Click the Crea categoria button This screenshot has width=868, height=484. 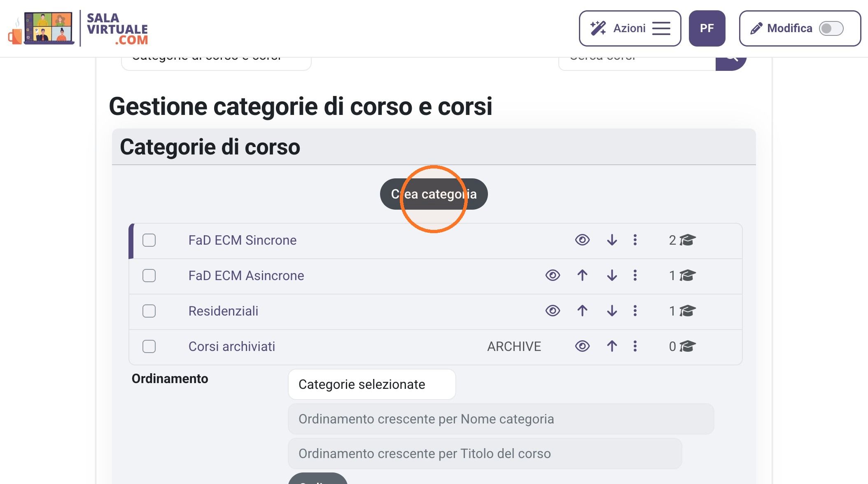click(x=434, y=194)
